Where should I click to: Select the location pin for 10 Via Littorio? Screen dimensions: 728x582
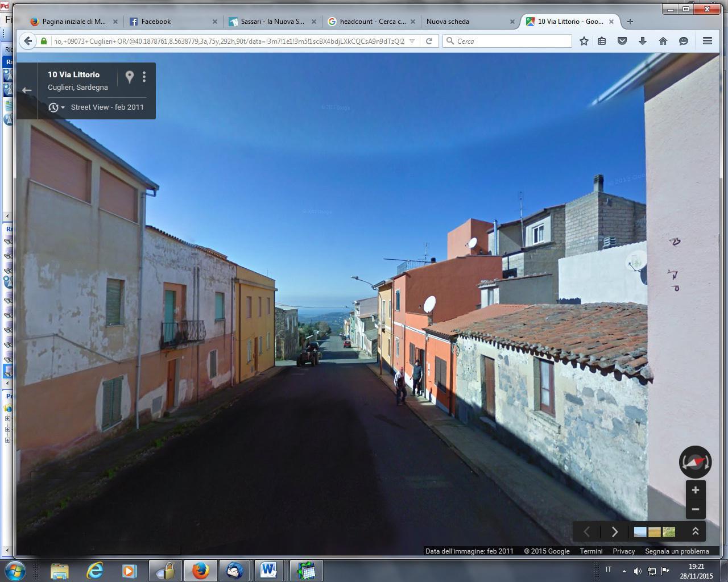coord(129,76)
